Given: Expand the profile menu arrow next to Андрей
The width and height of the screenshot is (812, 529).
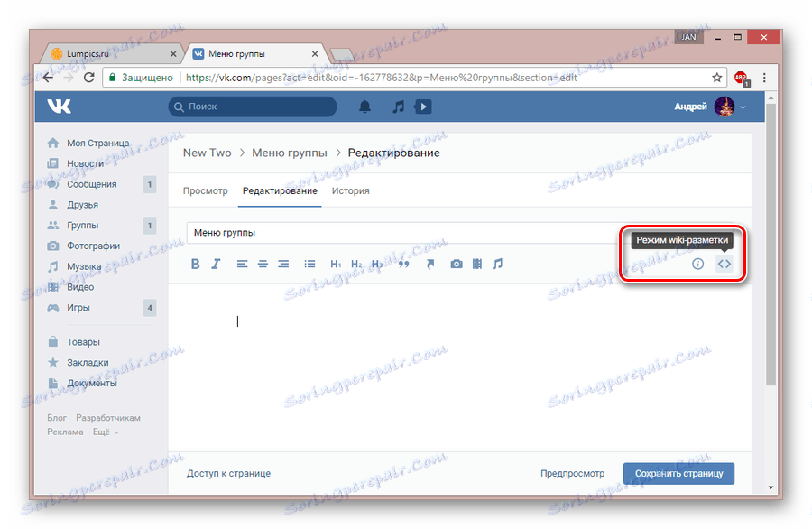Looking at the screenshot, I should [x=743, y=107].
